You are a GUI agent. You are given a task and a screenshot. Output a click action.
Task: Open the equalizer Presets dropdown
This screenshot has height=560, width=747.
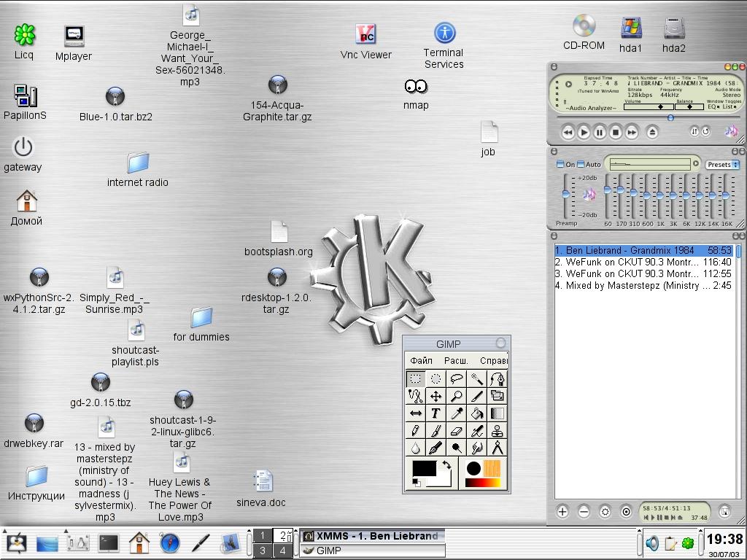[722, 164]
